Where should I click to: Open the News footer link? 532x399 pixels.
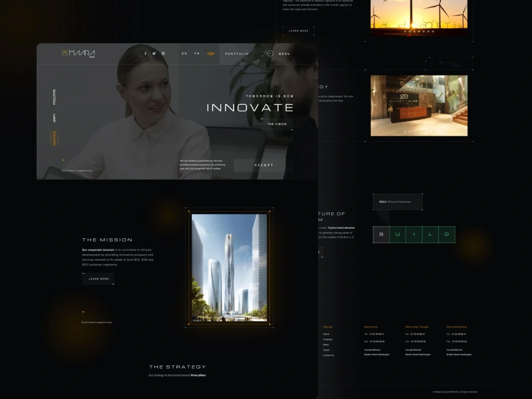click(326, 345)
